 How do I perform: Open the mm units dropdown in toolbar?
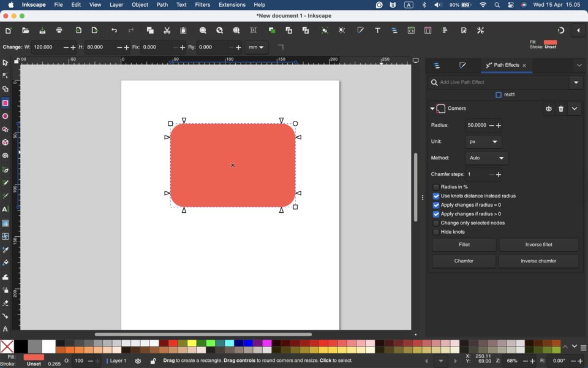(256, 48)
